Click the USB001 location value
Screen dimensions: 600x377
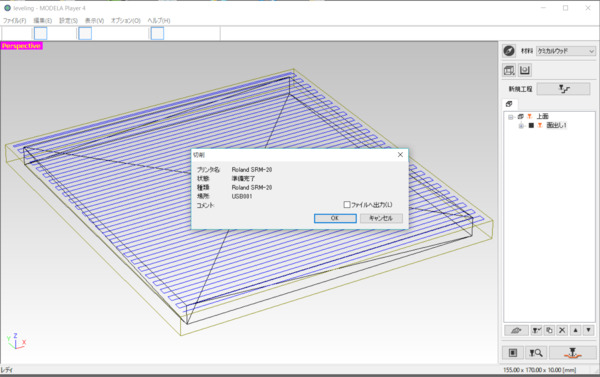click(x=242, y=196)
